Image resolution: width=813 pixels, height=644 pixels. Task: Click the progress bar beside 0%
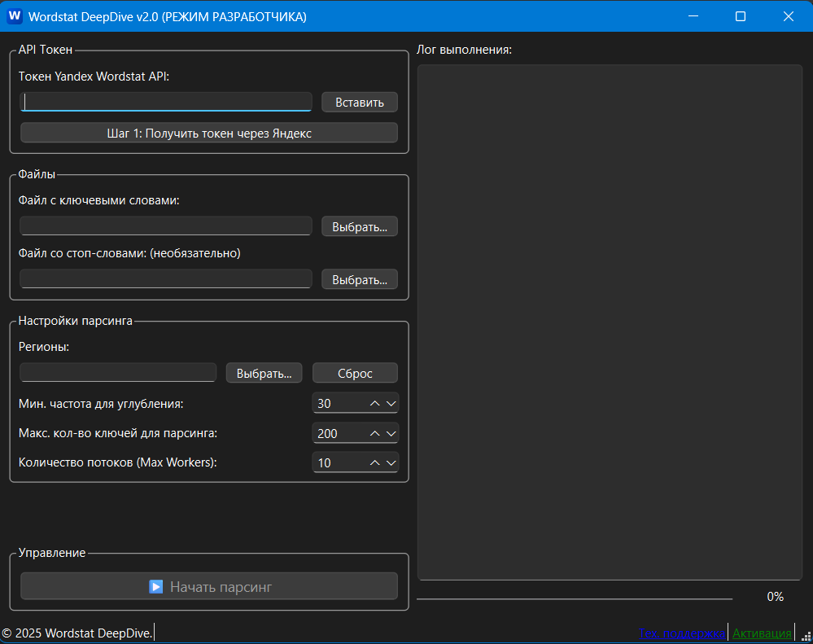575,598
